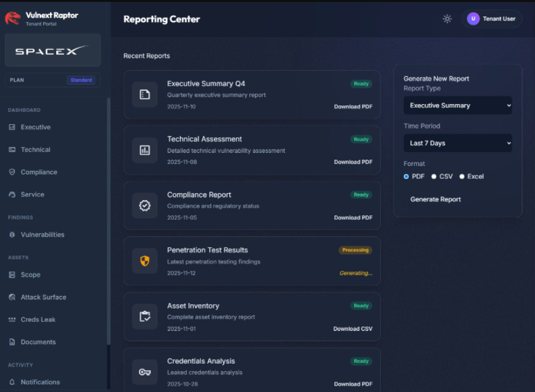Open the Documents page

pos(38,342)
